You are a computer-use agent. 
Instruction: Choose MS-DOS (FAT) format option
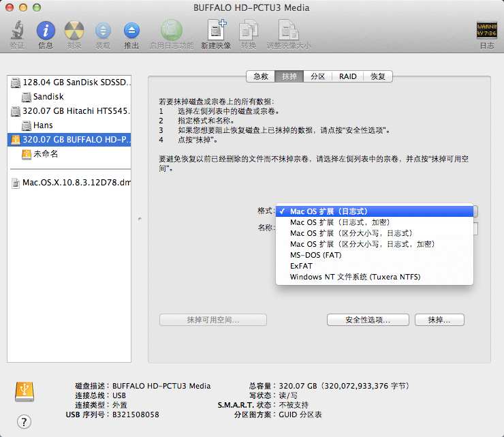375,255
